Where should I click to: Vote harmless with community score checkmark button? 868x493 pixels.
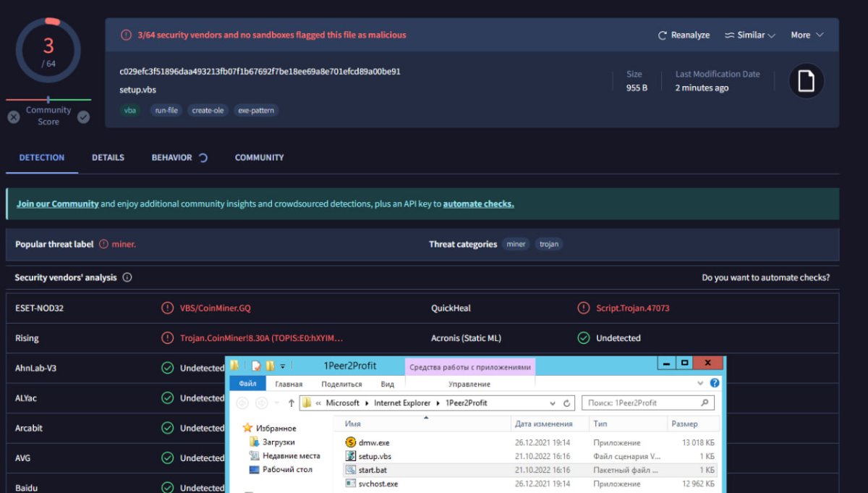point(83,117)
